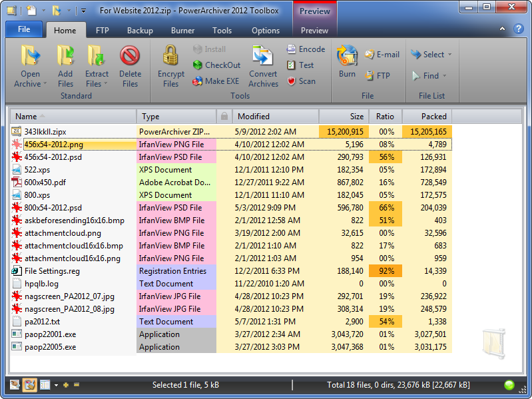The height and width of the screenshot is (399, 532).
Task: Sort by the Packed column header
Action: (x=427, y=117)
